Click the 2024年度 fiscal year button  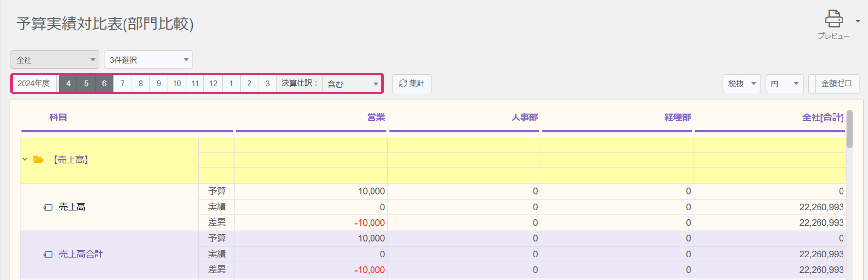coord(34,84)
